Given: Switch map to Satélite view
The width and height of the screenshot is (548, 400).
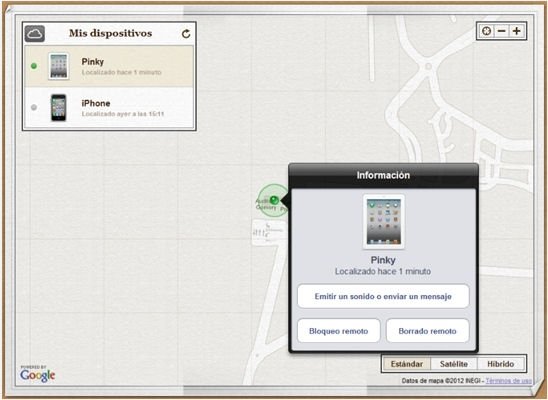Looking at the screenshot, I should coord(454,364).
